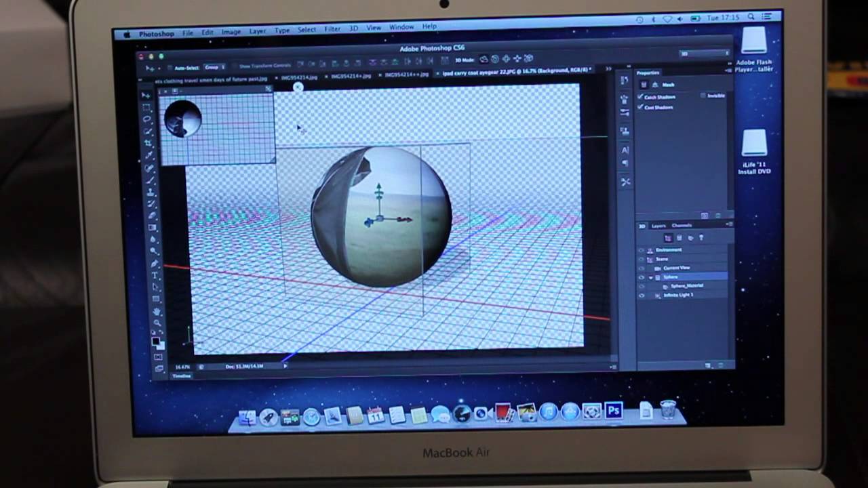Open the 3D panel options menu
Image resolution: width=868 pixels, height=488 pixels.
pos(729,224)
